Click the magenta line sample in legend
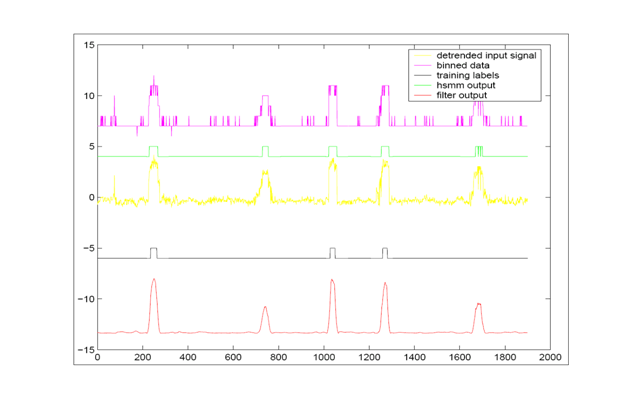This screenshot has height=400, width=640. pyautogui.click(x=422, y=65)
